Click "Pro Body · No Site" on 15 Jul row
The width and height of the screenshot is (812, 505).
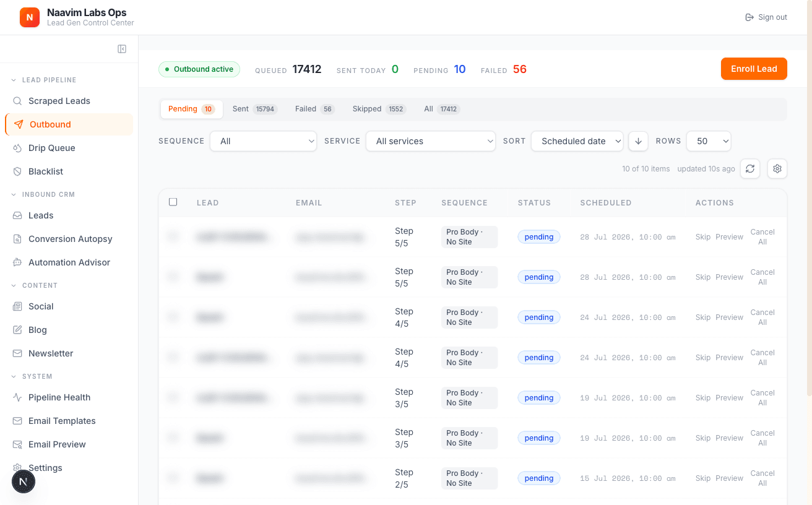tap(469, 478)
